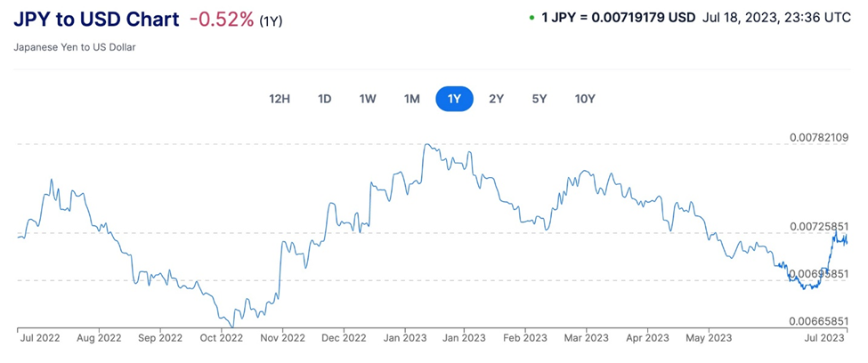
Task: Click the Jul 2023 axis marker
Action: [824, 338]
